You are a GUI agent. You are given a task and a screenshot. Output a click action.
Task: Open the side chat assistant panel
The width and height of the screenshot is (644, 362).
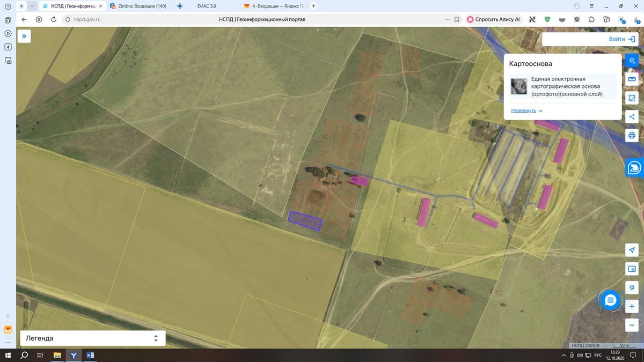(x=634, y=168)
